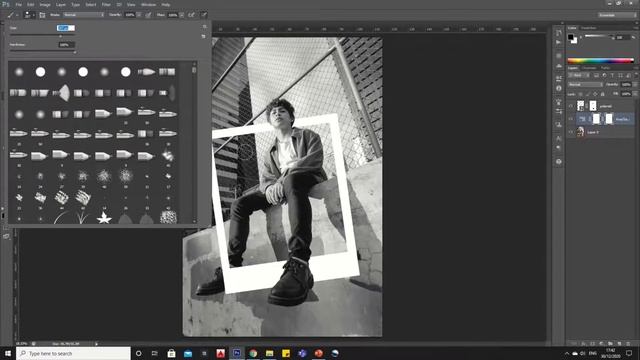Open the layer Fill dropdown arrow

point(635,94)
